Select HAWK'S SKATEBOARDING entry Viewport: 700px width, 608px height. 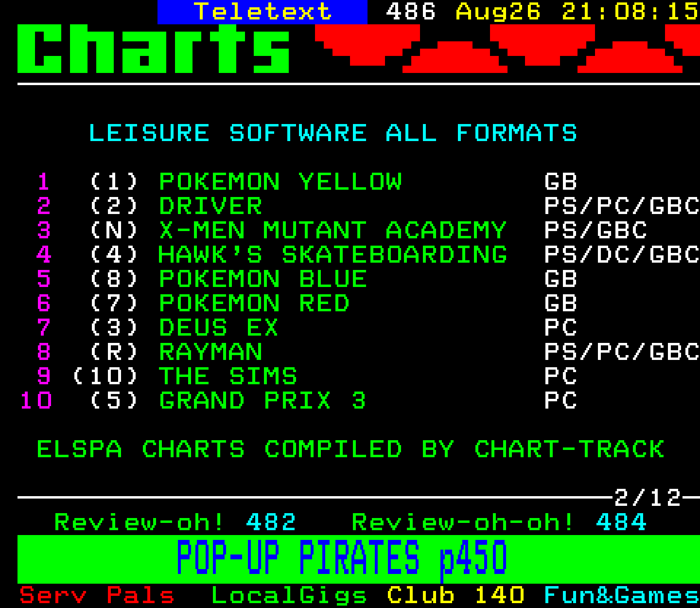point(333,255)
